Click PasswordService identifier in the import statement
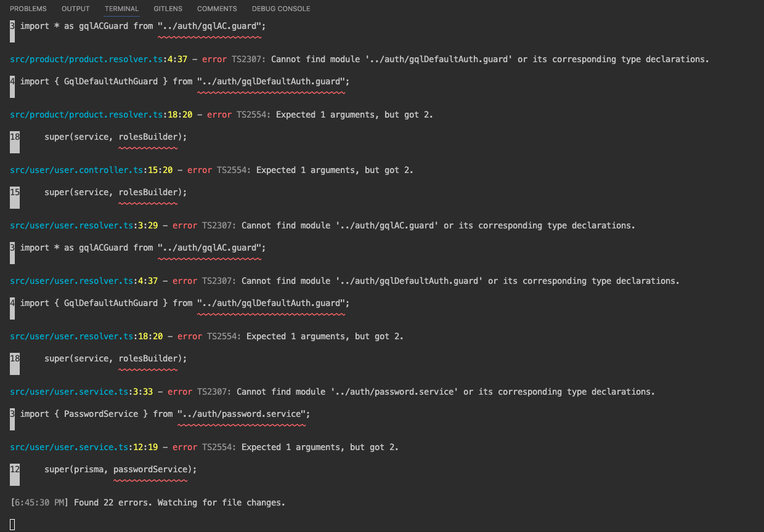764x532 pixels. point(101,414)
